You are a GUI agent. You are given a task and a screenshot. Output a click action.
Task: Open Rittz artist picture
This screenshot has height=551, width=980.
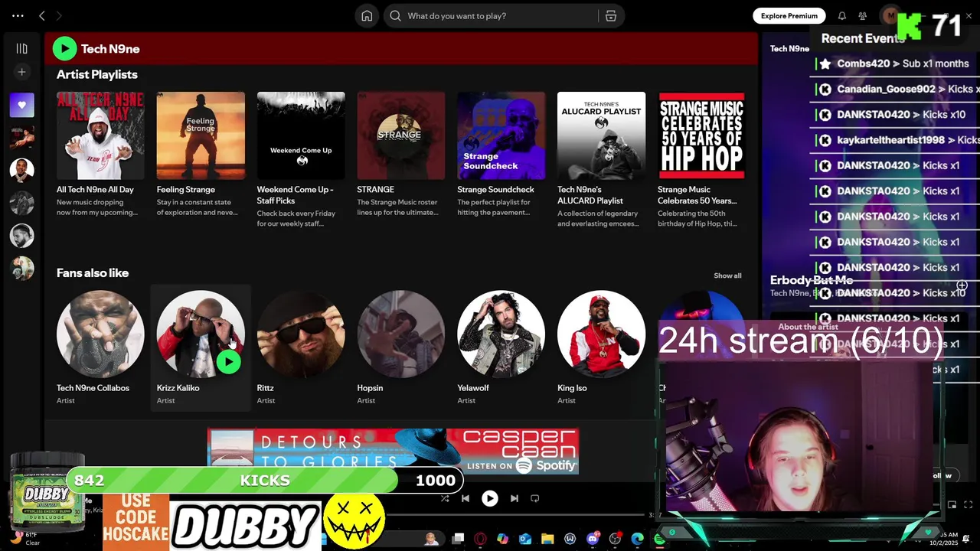click(x=301, y=334)
